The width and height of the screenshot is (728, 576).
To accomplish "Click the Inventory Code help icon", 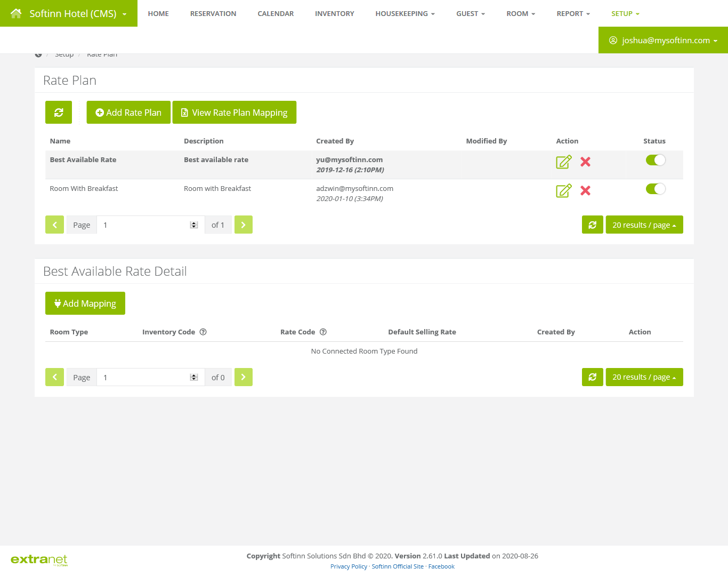I will [x=203, y=332].
